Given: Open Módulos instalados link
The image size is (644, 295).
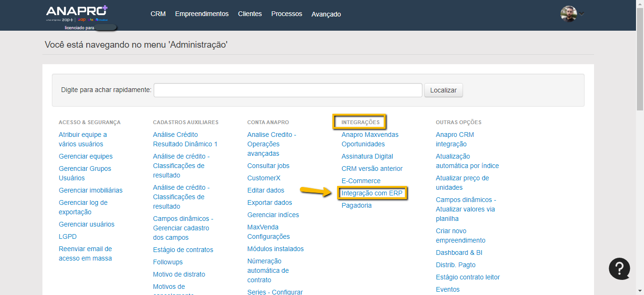Looking at the screenshot, I should pos(275,249).
